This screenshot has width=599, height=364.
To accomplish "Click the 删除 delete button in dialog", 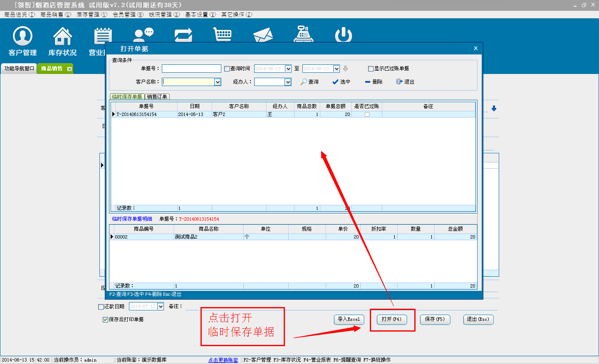I will (374, 82).
